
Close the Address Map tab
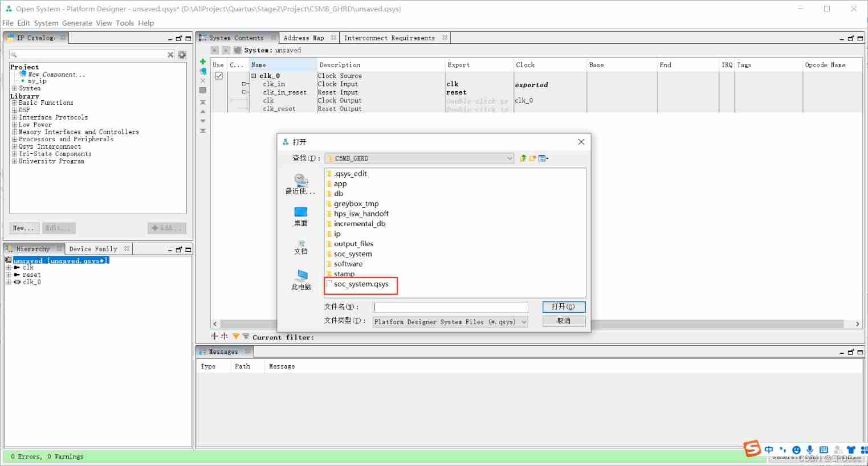[333, 38]
